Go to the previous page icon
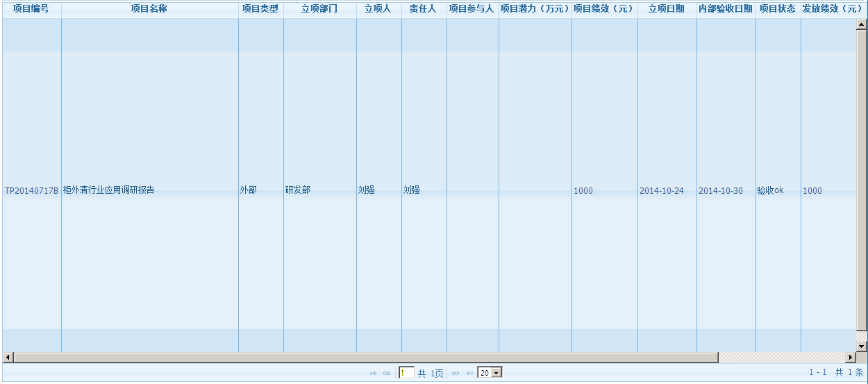The image size is (868, 384). [x=387, y=373]
